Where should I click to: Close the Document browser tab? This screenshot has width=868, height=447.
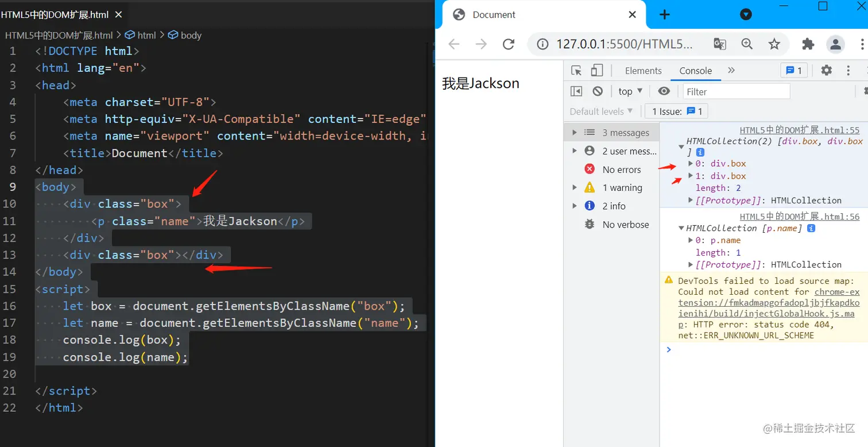pos(632,14)
